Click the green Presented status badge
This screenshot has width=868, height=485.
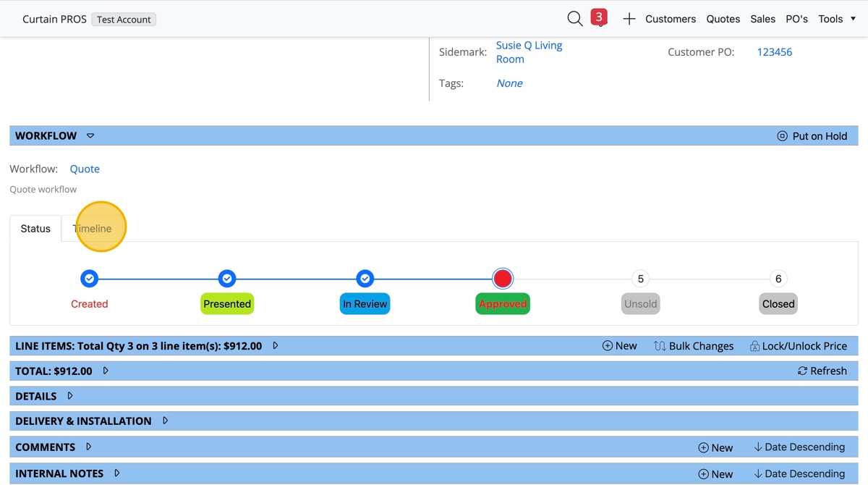click(x=227, y=304)
